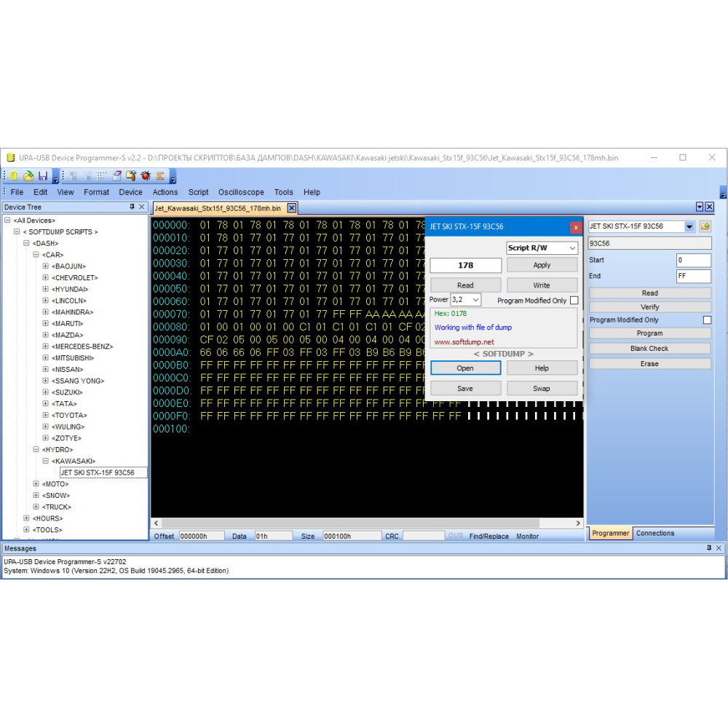Click the green arrow icon beside device dropdown
Screen dimensions: 728x728
(705, 226)
